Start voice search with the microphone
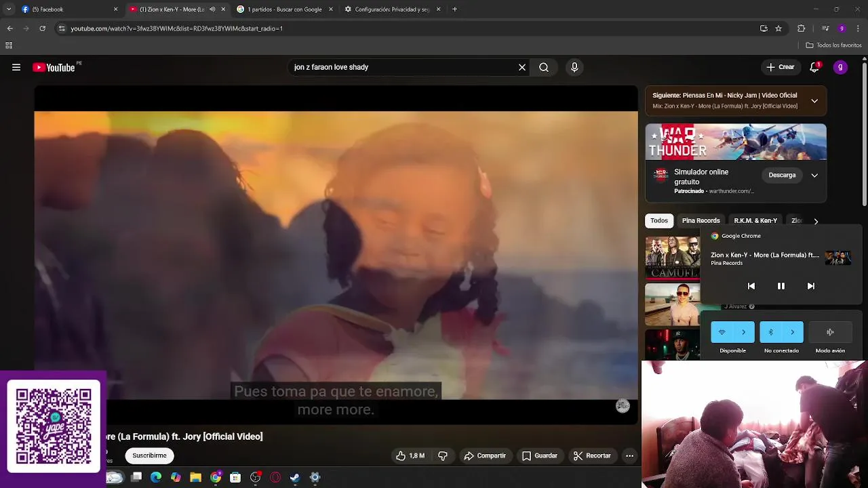This screenshot has height=488, width=868. [x=574, y=67]
